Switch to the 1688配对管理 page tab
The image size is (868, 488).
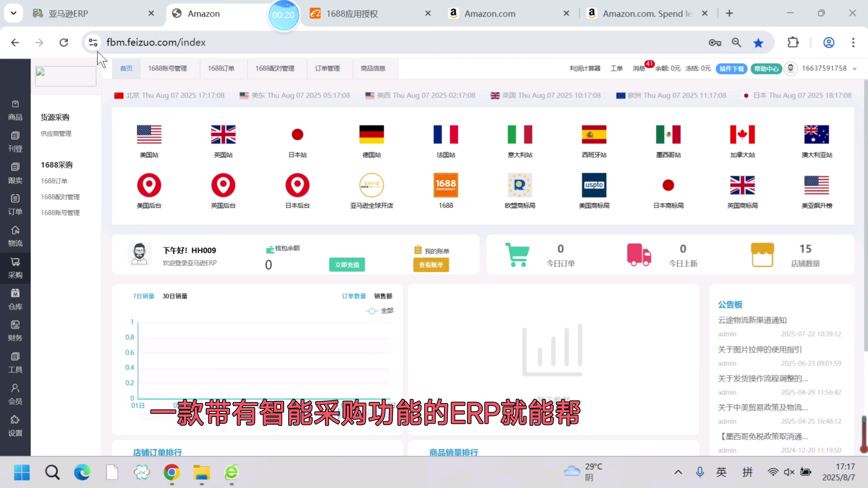coord(275,68)
